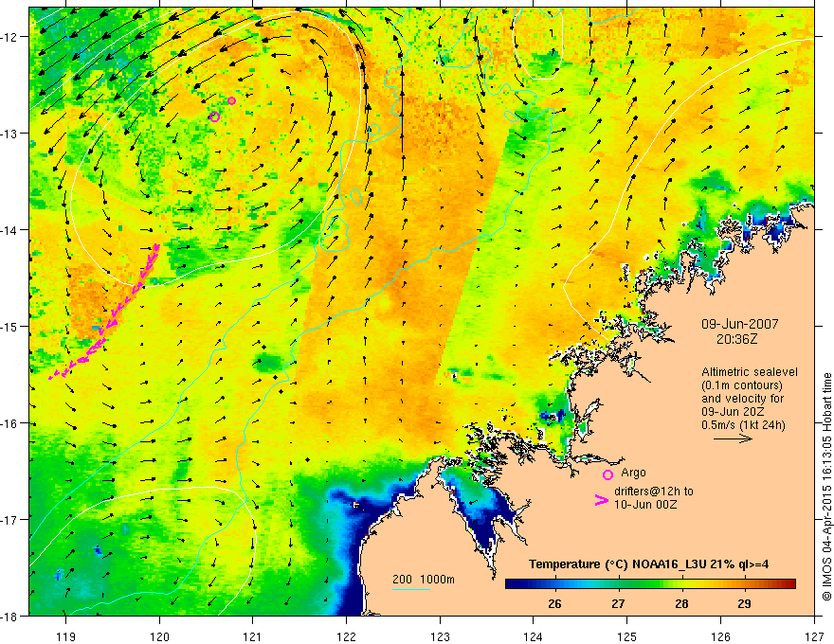The height and width of the screenshot is (644, 834).
Task: Click the 119 longitude axis label
Action: [x=65, y=636]
